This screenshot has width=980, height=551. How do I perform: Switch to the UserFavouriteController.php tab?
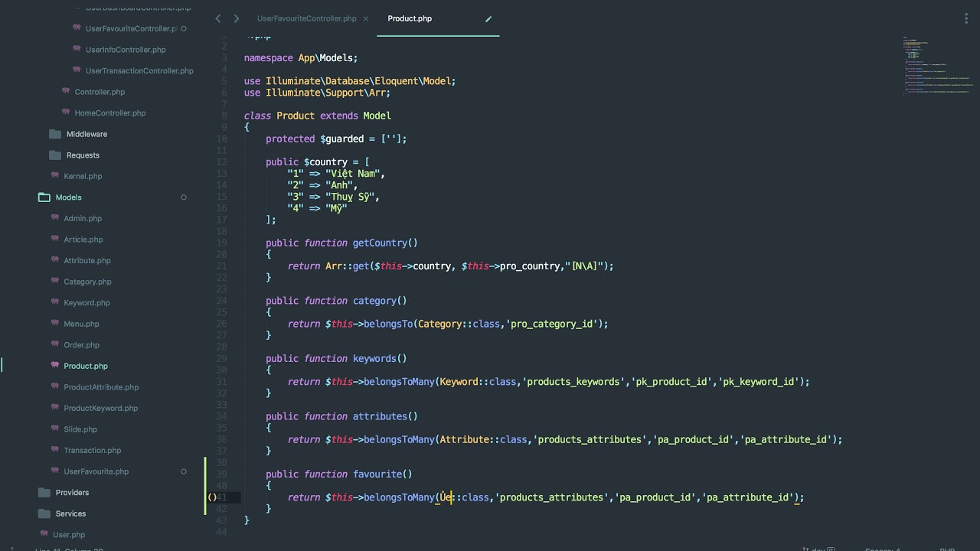(307, 18)
